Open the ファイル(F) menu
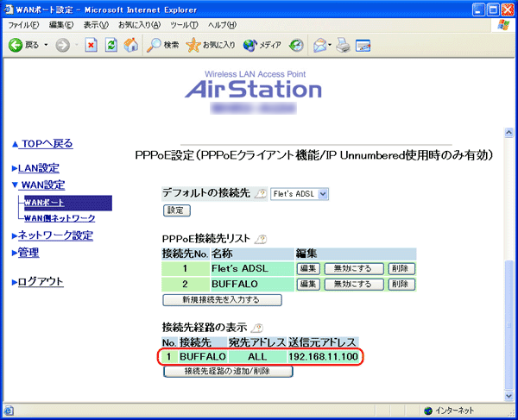 pyautogui.click(x=23, y=25)
